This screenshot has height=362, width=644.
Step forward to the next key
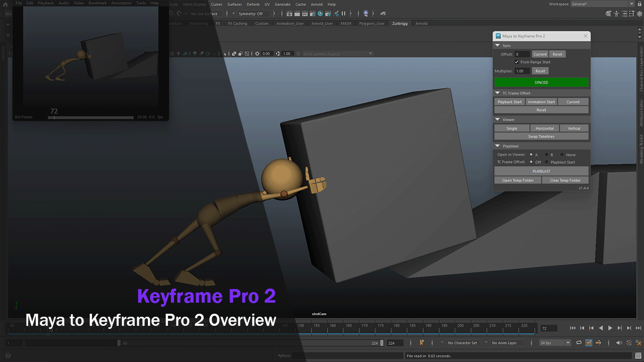pos(620,328)
